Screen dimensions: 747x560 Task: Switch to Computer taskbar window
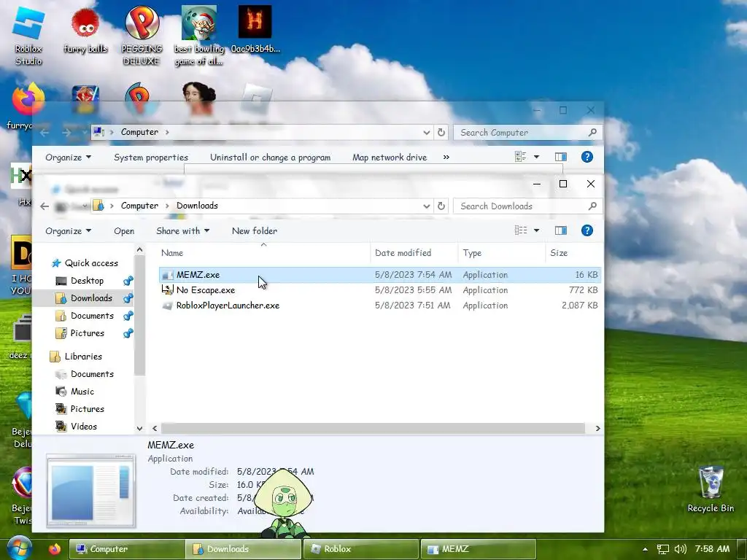tap(127, 548)
